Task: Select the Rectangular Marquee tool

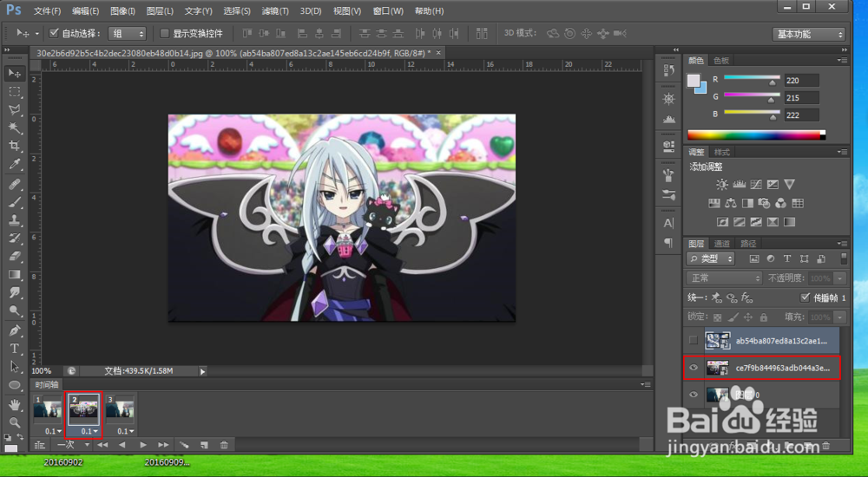Action: [x=15, y=91]
